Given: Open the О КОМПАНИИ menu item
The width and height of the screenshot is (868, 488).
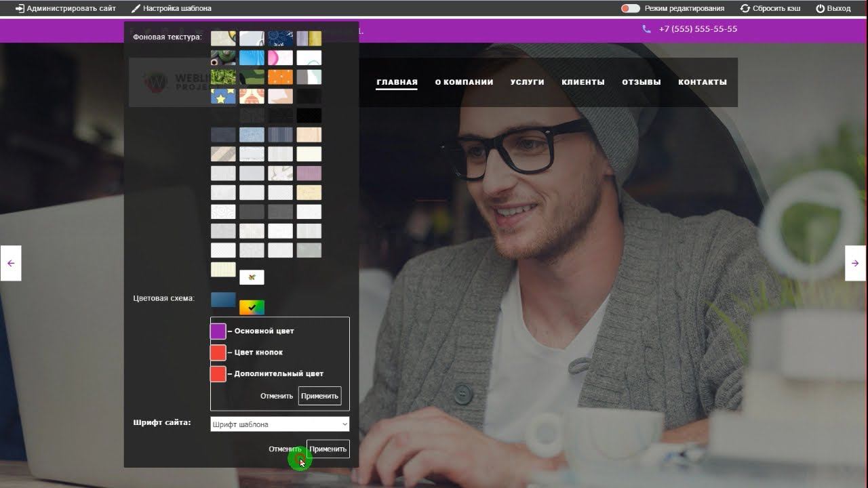Looking at the screenshot, I should click(x=464, y=82).
